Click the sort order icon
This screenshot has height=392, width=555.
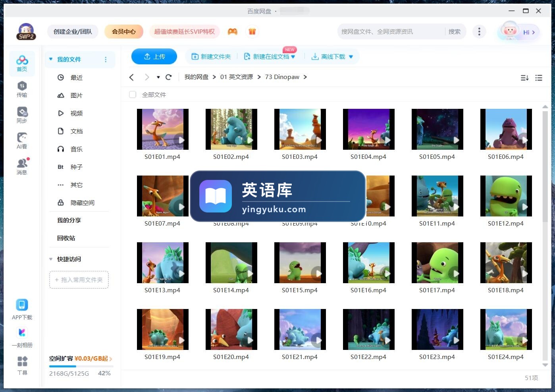524,78
